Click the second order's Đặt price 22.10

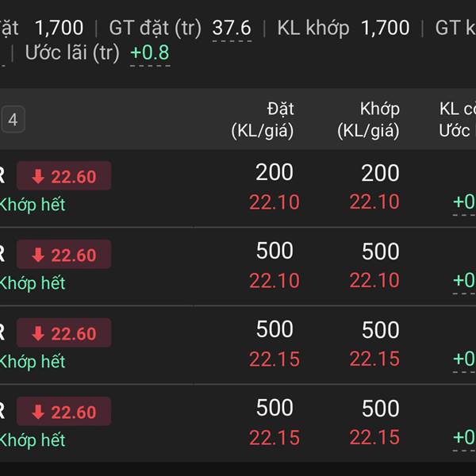tap(274, 281)
